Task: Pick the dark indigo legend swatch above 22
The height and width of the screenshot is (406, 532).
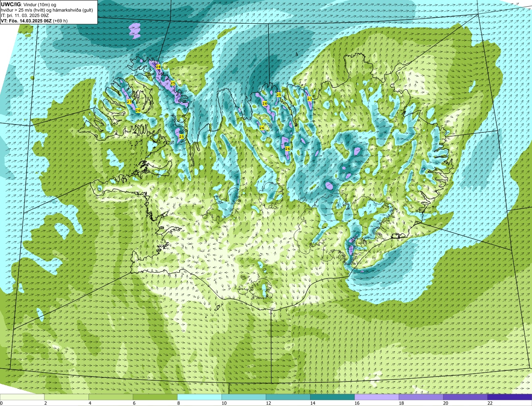Action: click(510, 397)
